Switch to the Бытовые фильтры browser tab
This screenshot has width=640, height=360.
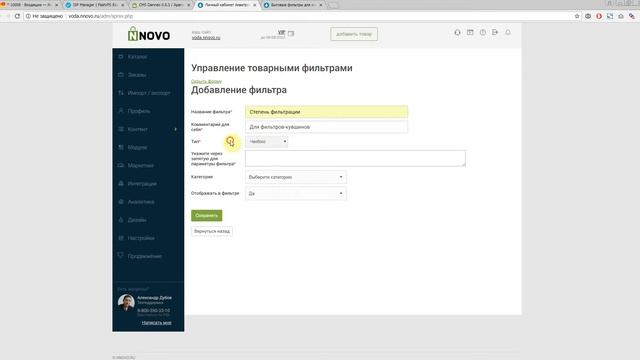pyautogui.click(x=293, y=5)
